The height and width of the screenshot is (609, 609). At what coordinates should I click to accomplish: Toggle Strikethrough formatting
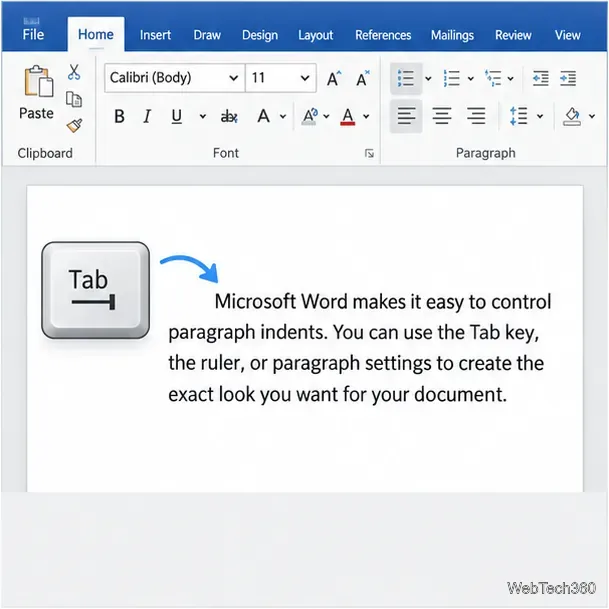[229, 116]
